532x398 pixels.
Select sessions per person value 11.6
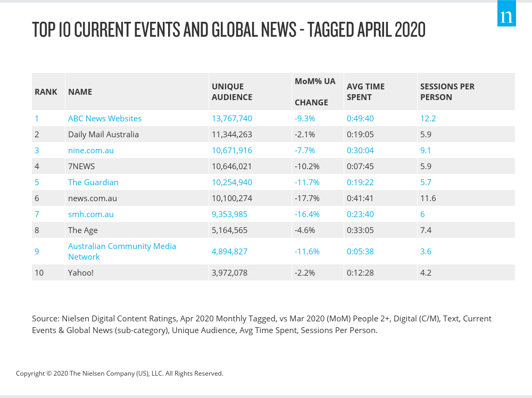click(x=428, y=198)
